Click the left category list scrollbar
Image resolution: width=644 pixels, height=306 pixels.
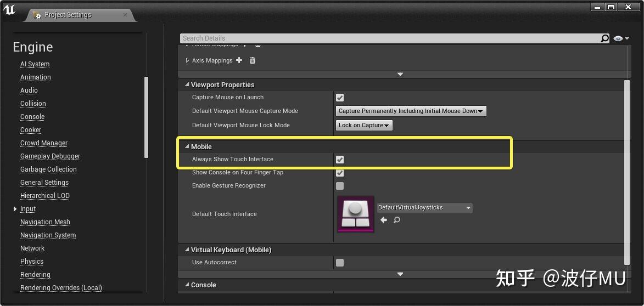pyautogui.click(x=146, y=117)
